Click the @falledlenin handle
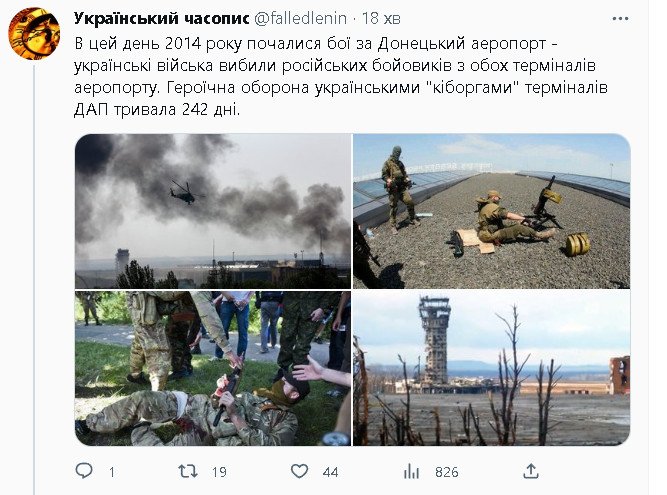The image size is (667, 495). [x=300, y=18]
